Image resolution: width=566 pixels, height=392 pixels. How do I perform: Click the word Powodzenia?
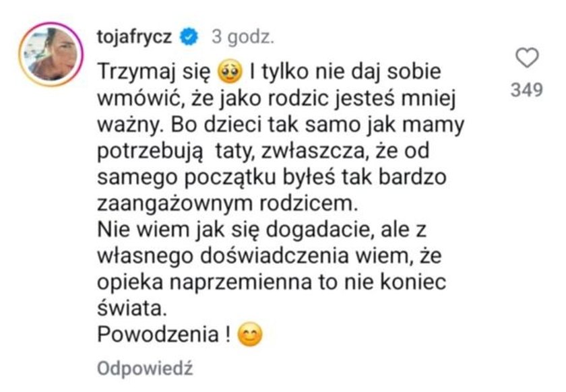point(158,334)
